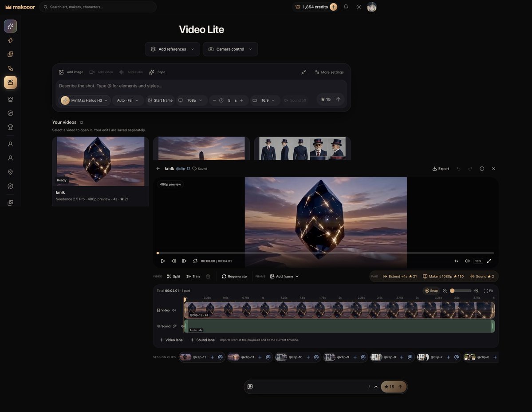The image size is (532, 412).
Task: Click Make it 1080p button
Action: click(443, 277)
